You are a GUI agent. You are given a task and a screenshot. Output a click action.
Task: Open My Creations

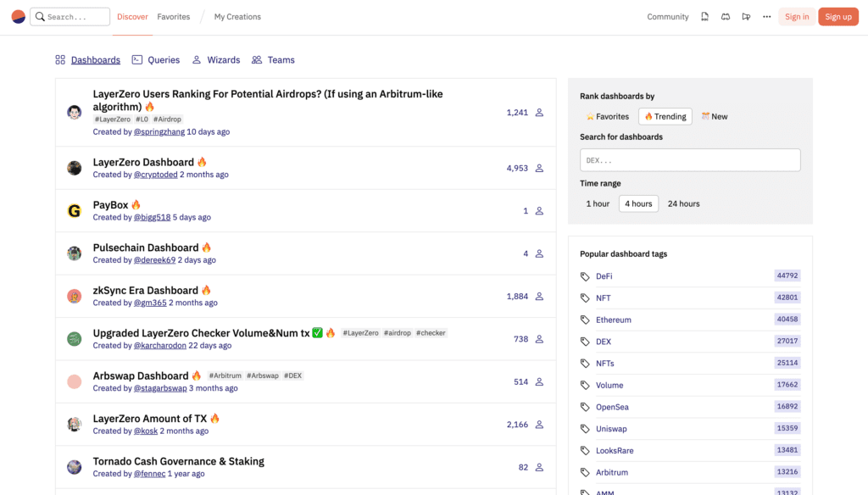click(237, 17)
